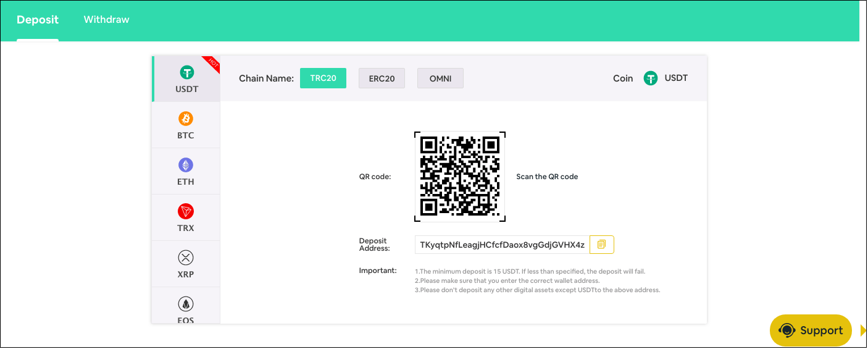Viewport: 868px width, 349px height.
Task: Click the USDT text beside Coin icon
Action: [x=676, y=78]
